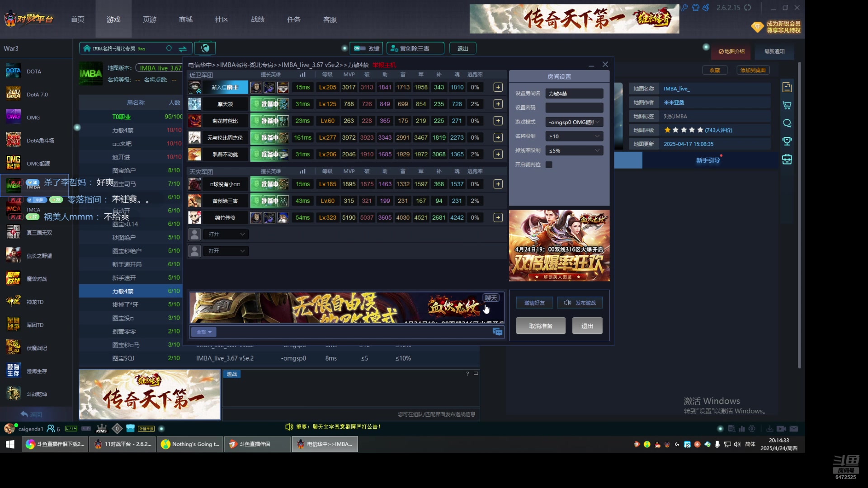Screen dimensions: 868x488
Task: Open the trophy icon on right strip
Action: pos(787,141)
